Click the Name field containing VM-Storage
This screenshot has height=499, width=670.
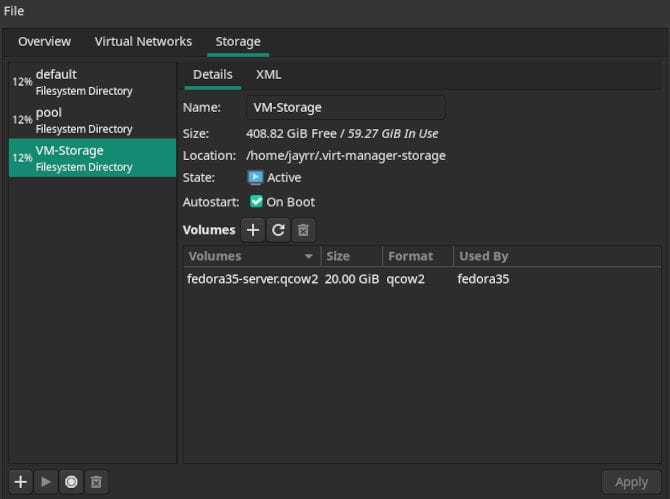(346, 108)
